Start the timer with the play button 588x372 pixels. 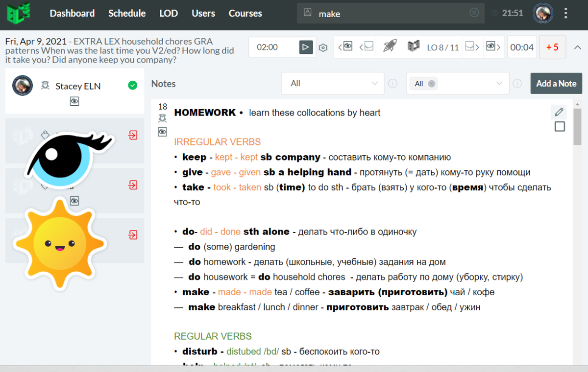pos(306,47)
